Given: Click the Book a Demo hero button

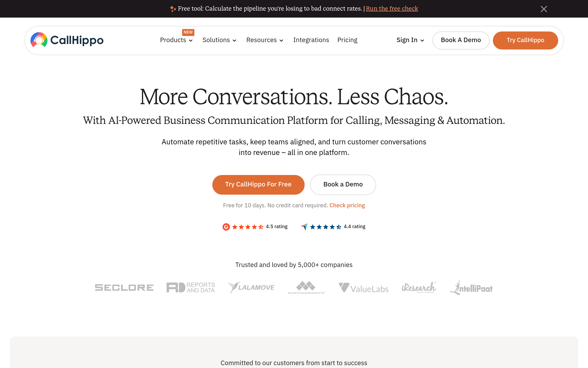Looking at the screenshot, I should click(x=343, y=184).
